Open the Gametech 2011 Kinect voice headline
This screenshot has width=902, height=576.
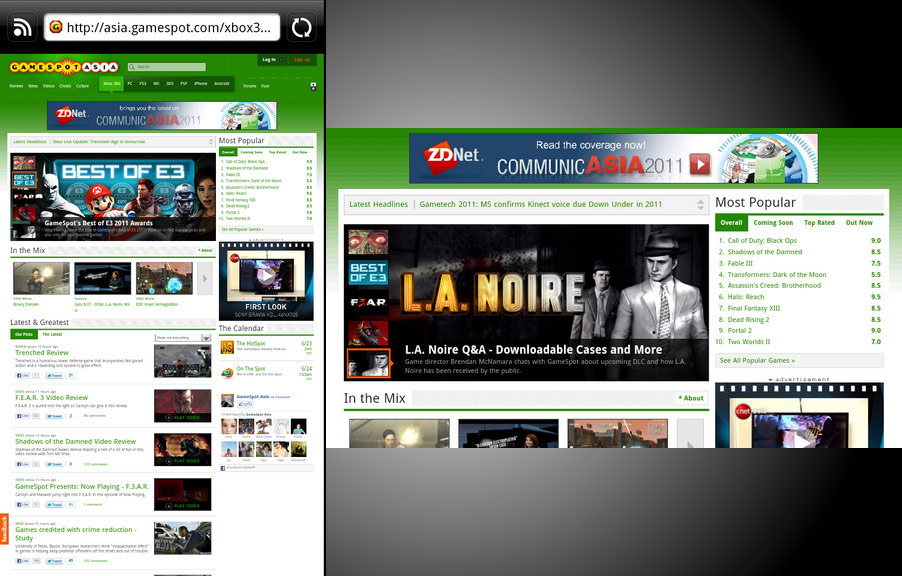[x=540, y=204]
